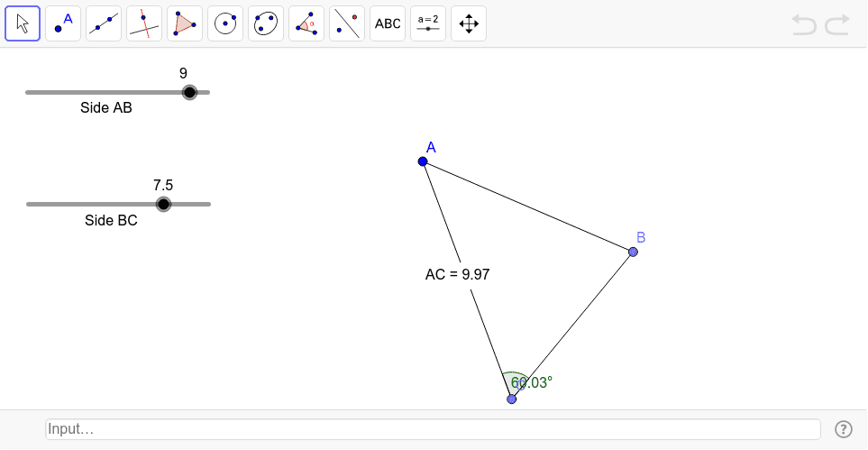
Task: Select the Move arrow tool
Action: click(x=23, y=23)
